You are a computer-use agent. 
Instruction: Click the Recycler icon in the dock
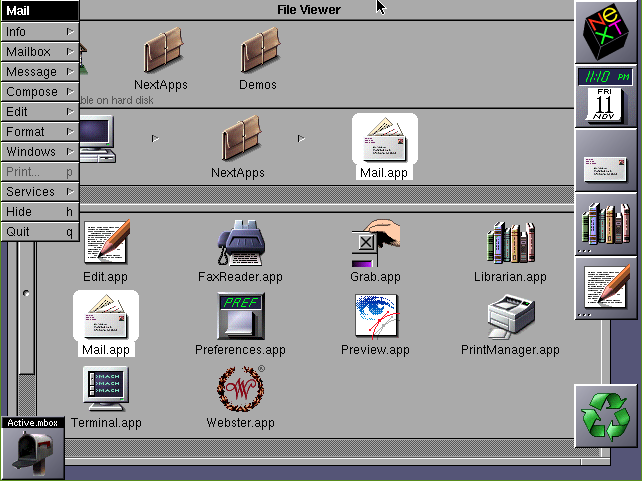pos(606,416)
